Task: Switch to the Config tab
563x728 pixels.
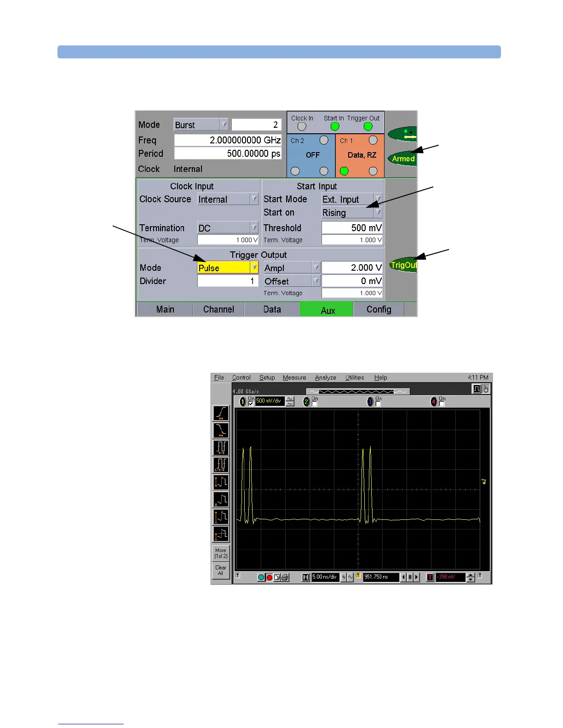Action: pos(379,309)
